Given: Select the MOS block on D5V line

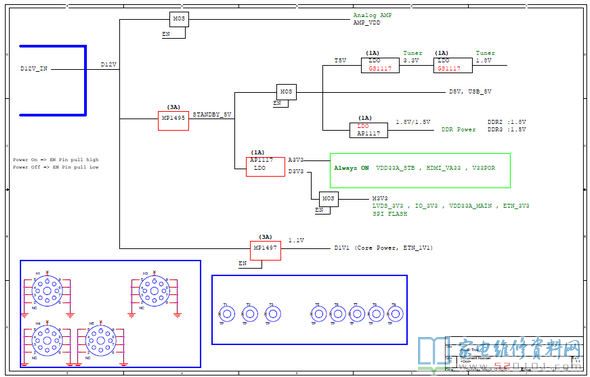Looking at the screenshot, I should point(286,92).
